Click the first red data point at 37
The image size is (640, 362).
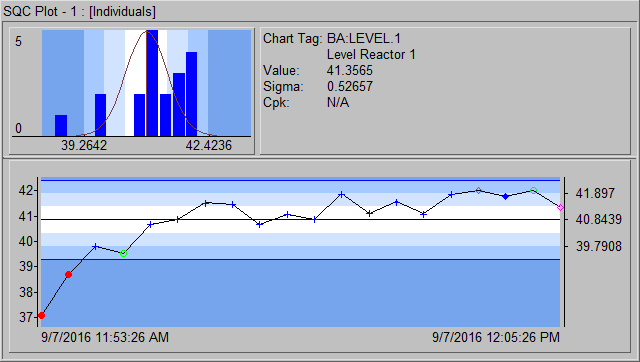(41, 315)
